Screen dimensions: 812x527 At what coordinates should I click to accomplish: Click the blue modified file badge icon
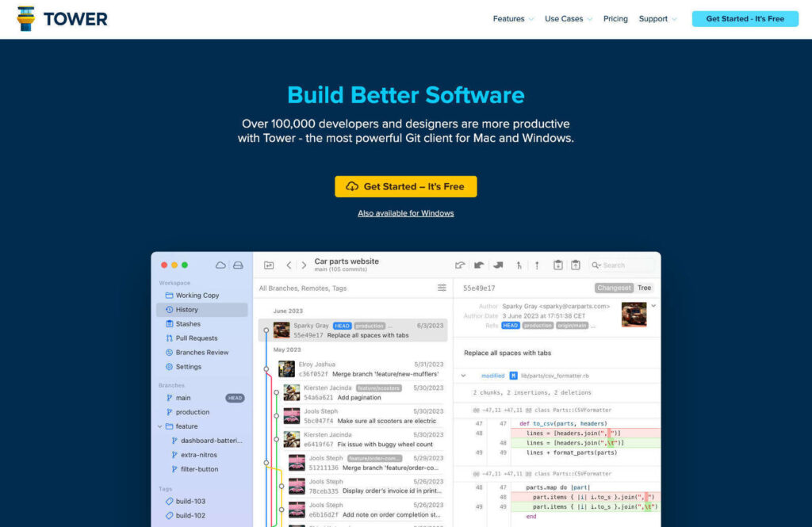coord(513,376)
